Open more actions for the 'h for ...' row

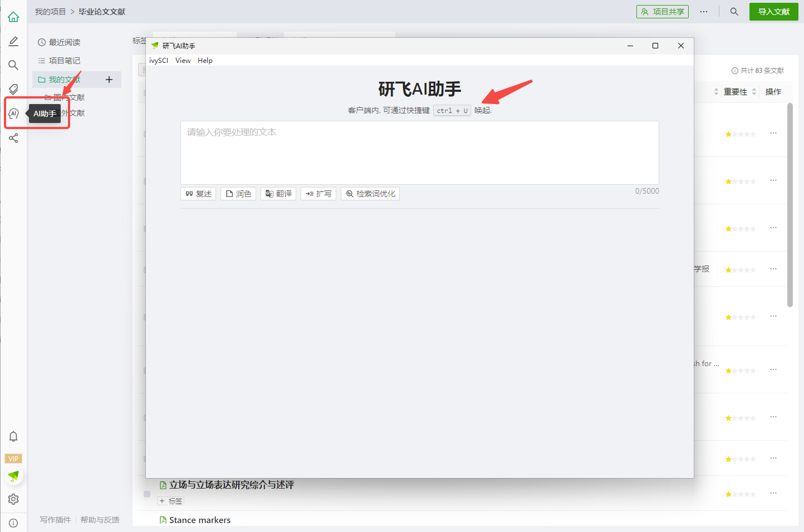click(x=773, y=370)
